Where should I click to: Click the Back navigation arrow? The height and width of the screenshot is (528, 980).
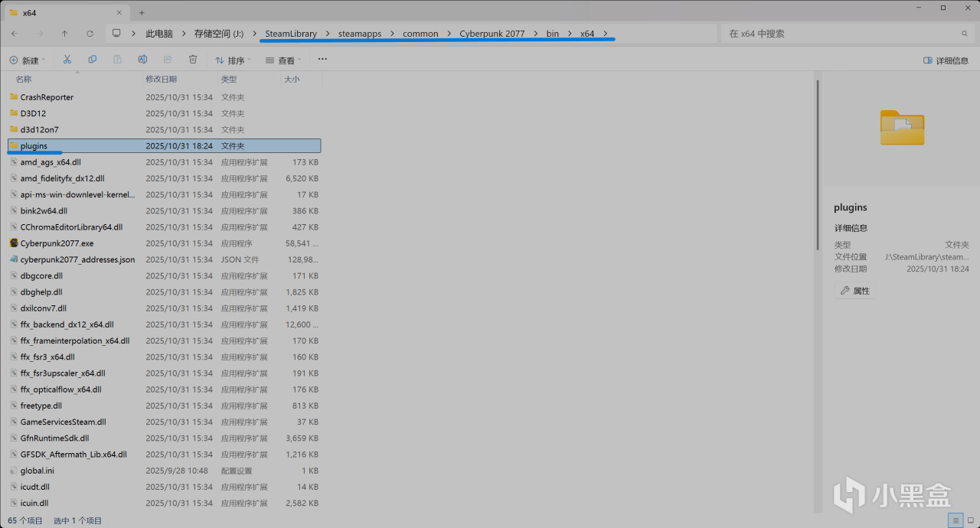click(15, 34)
